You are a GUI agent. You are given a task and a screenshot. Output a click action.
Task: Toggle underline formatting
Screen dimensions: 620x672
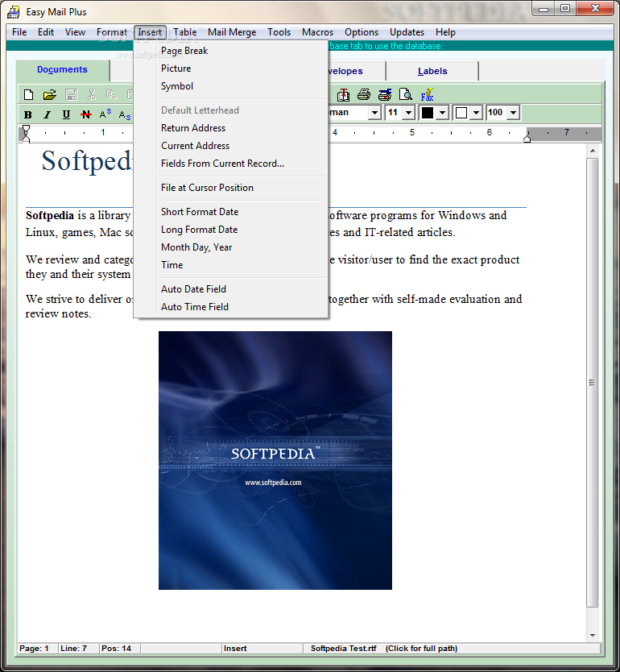pyautogui.click(x=66, y=114)
